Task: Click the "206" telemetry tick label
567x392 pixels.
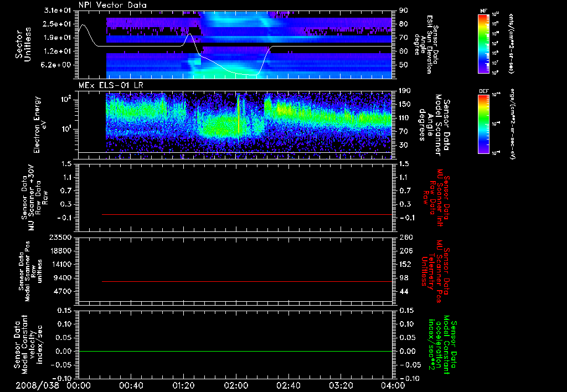Action: 405,251
